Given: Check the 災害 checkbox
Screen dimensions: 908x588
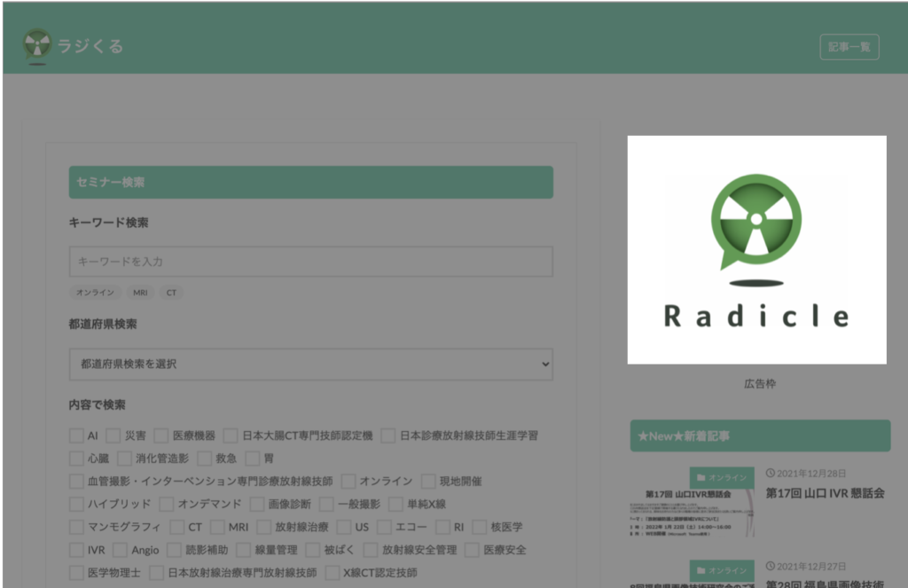Looking at the screenshot, I should pos(113,435).
